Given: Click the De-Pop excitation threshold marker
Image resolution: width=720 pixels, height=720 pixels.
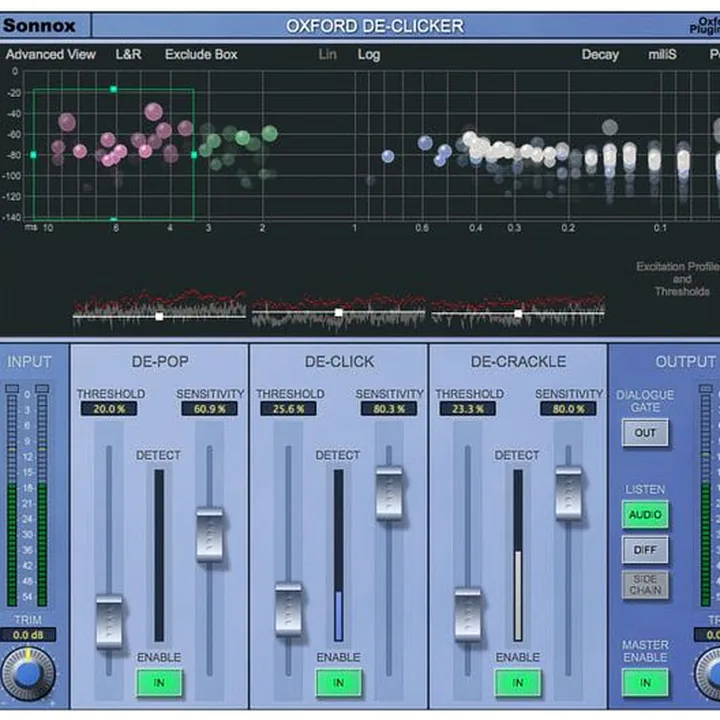Looking at the screenshot, I should pyautogui.click(x=159, y=316).
